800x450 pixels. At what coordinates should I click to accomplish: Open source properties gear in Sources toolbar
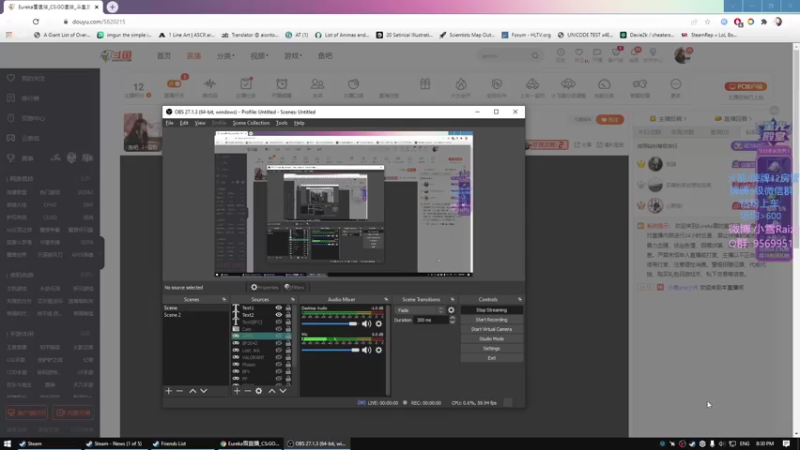coord(259,391)
